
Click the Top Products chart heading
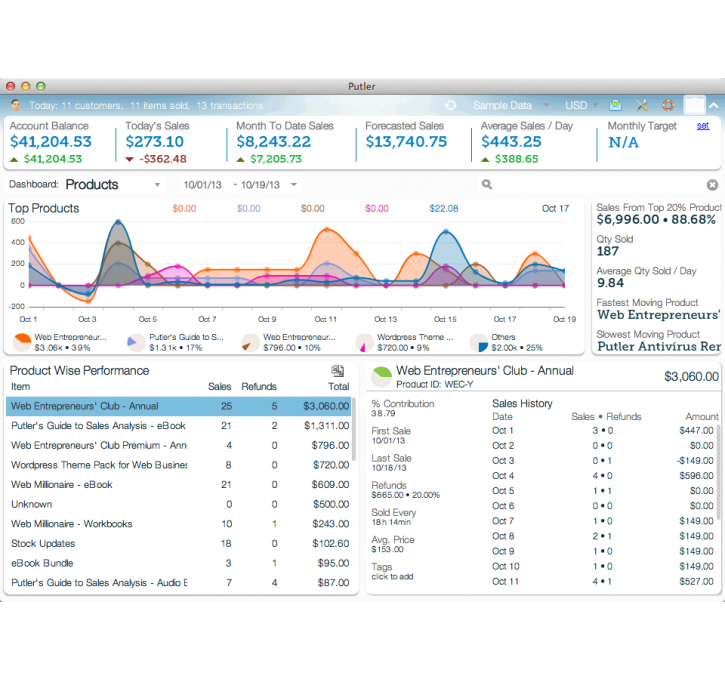(x=43, y=208)
